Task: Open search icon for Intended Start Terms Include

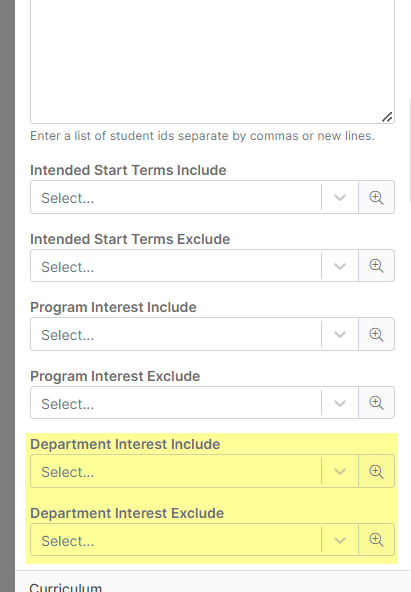Action: pos(376,197)
